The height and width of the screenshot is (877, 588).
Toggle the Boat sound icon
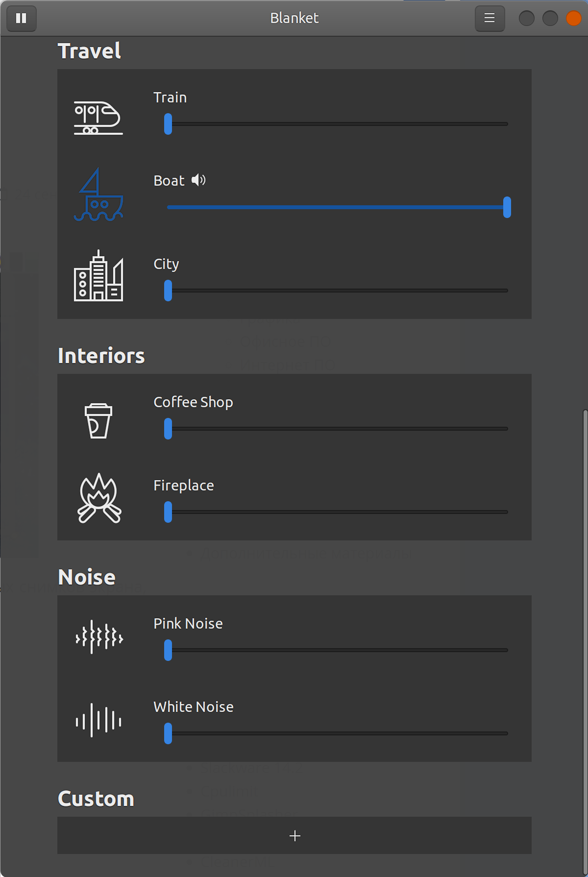98,195
